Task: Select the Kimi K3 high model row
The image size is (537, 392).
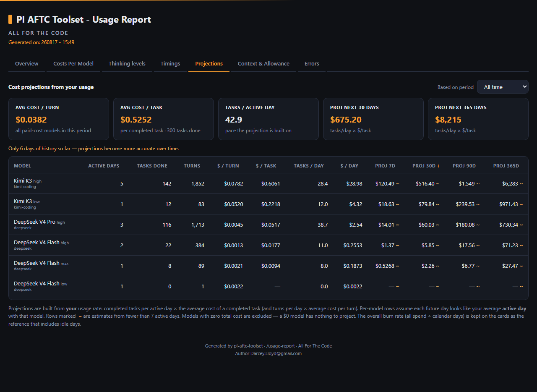Action: [268, 183]
